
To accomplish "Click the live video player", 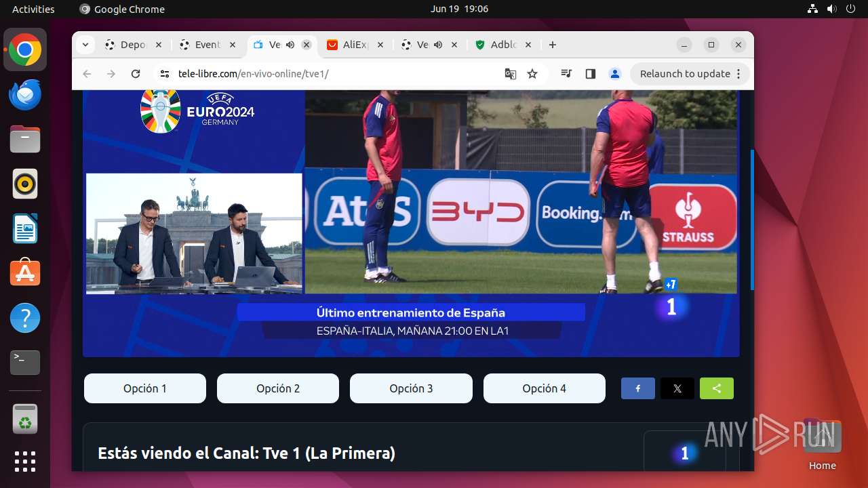I will point(411,223).
